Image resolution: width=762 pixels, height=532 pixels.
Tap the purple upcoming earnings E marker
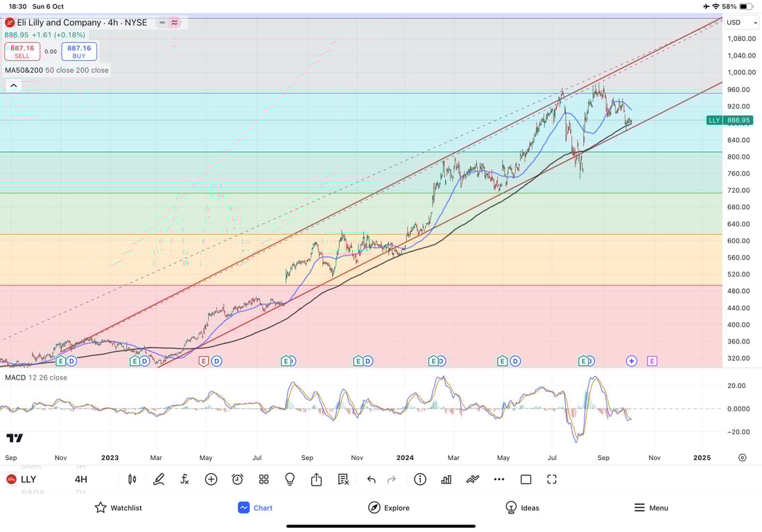652,361
